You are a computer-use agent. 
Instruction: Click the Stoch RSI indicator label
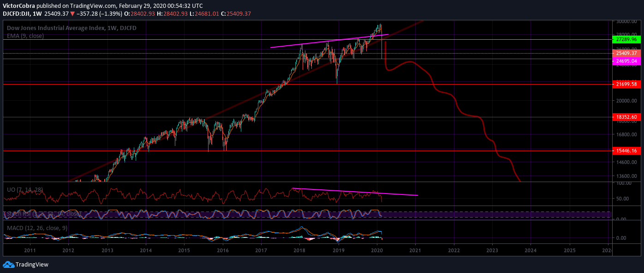point(44,214)
